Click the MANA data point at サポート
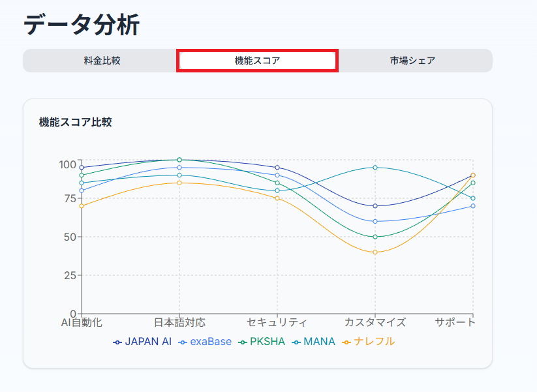This screenshot has height=392, width=537. click(x=473, y=198)
